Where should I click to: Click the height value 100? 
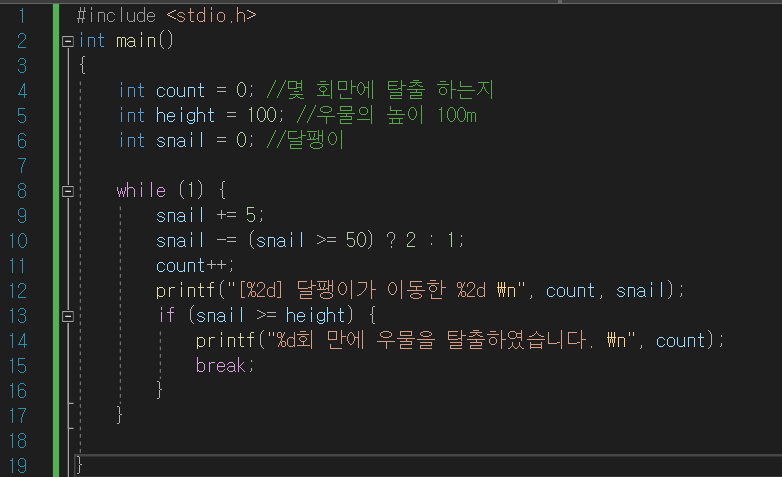click(x=262, y=116)
